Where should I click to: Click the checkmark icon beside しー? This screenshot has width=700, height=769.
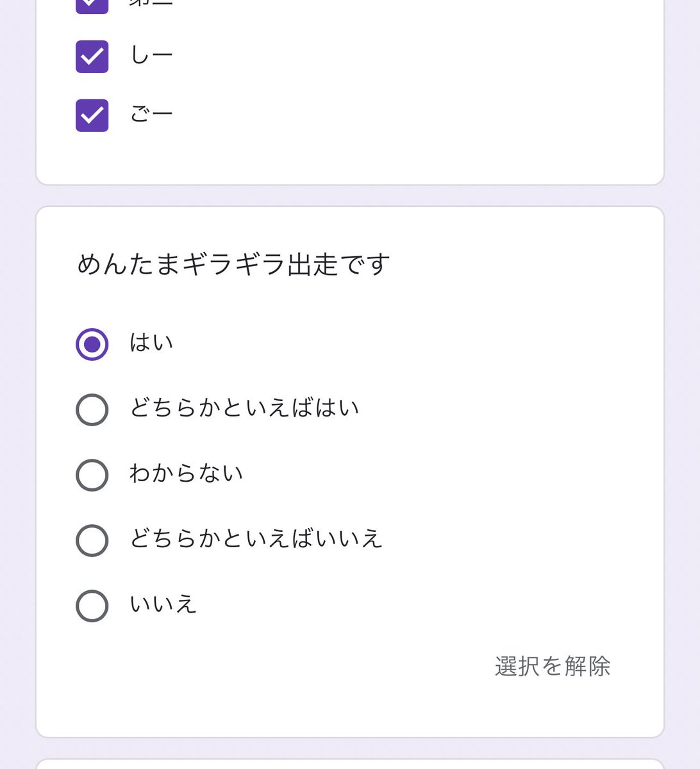[x=92, y=56]
